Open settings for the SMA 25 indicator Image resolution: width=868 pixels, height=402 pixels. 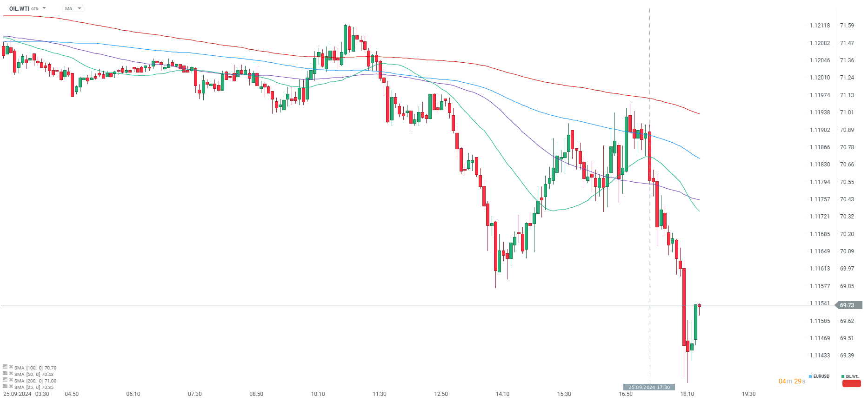(x=5, y=387)
